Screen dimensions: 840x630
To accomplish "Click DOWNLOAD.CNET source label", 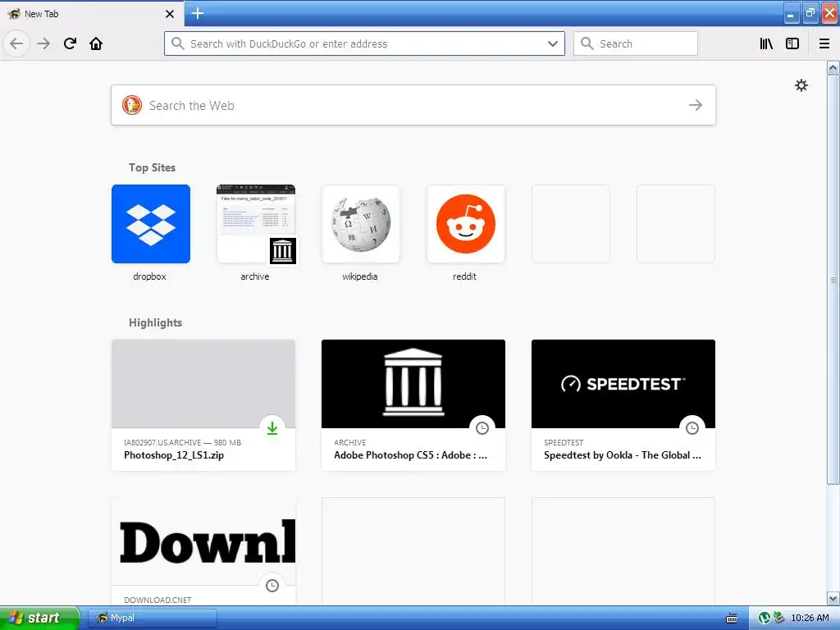I will click(x=157, y=600).
